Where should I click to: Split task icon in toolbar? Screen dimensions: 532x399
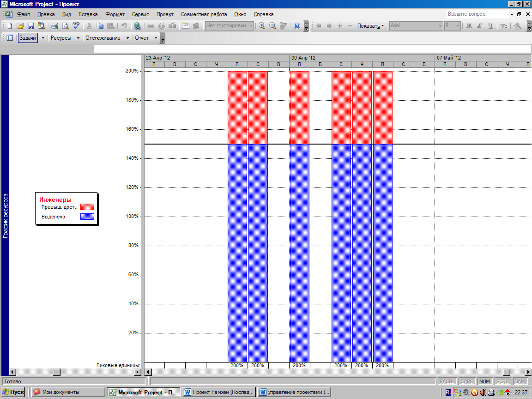172,26
